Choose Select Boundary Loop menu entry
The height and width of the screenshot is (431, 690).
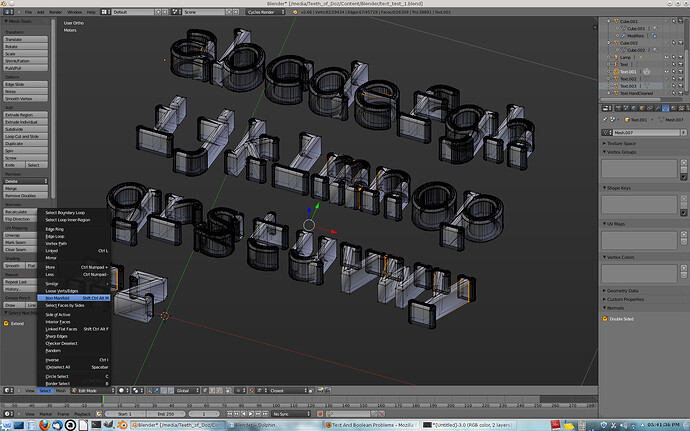(x=73, y=213)
